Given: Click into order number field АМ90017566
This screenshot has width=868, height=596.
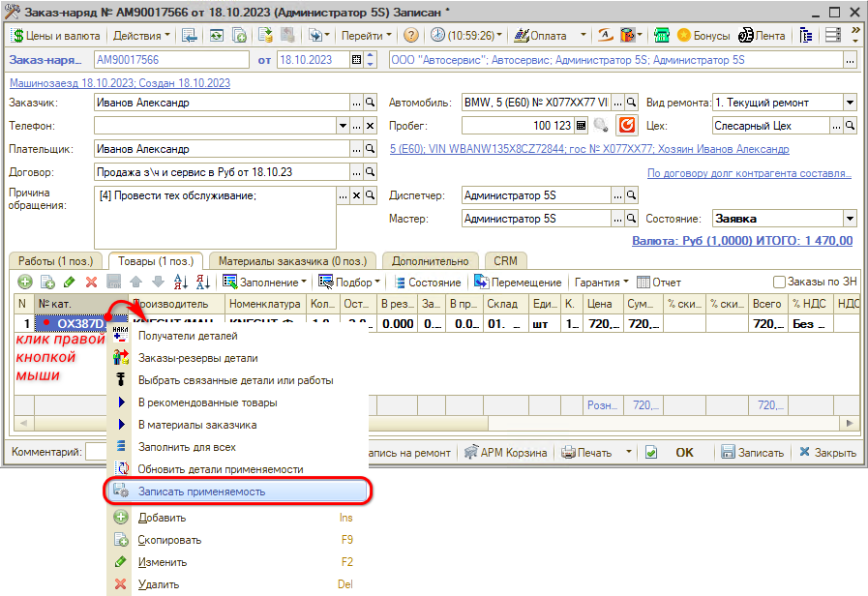Looking at the screenshot, I should [x=171, y=60].
